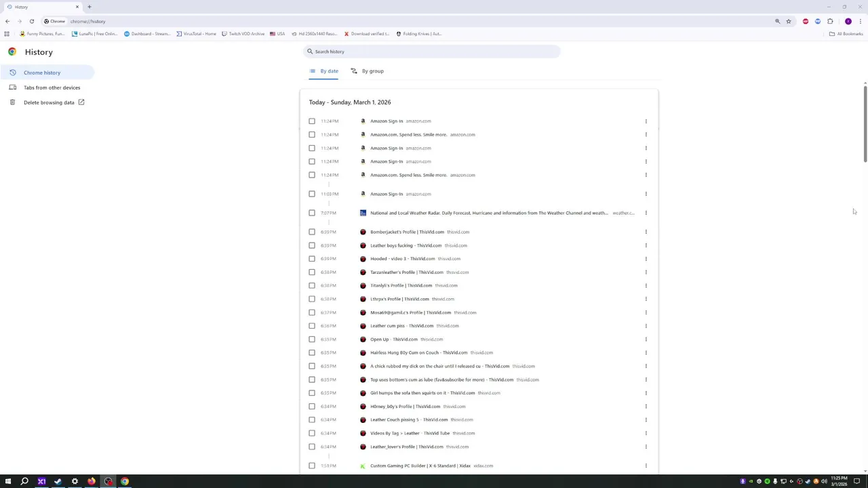Click the Chrome history clock icon in sidebar
The image size is (868, 488).
click(x=12, y=73)
